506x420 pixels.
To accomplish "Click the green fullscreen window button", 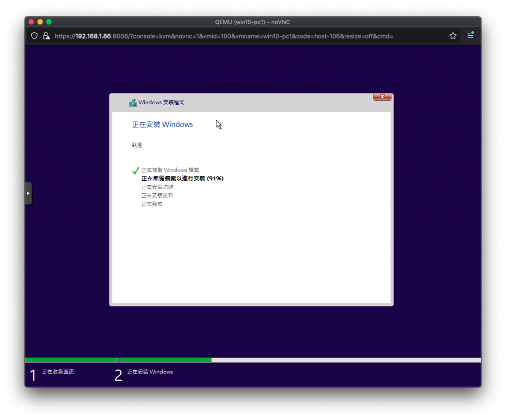I will [49, 22].
